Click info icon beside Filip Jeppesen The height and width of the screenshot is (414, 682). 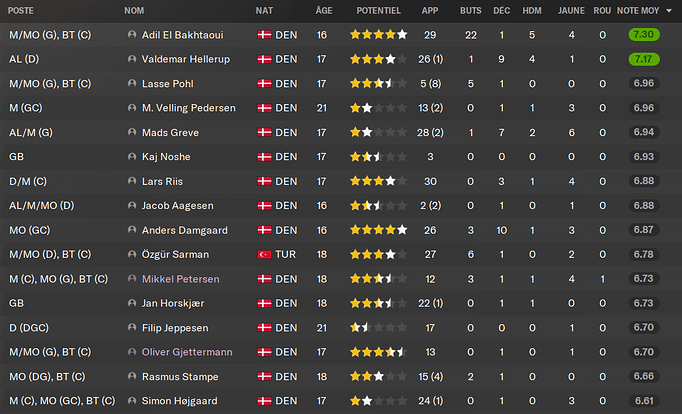tap(132, 327)
